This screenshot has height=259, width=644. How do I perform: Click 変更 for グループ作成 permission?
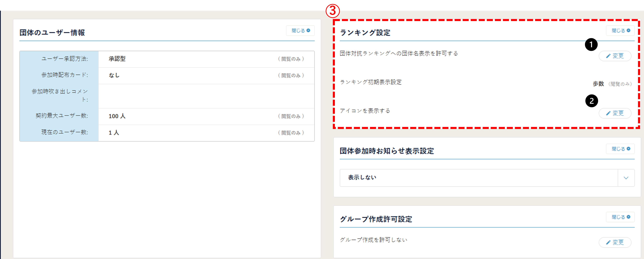615,242
